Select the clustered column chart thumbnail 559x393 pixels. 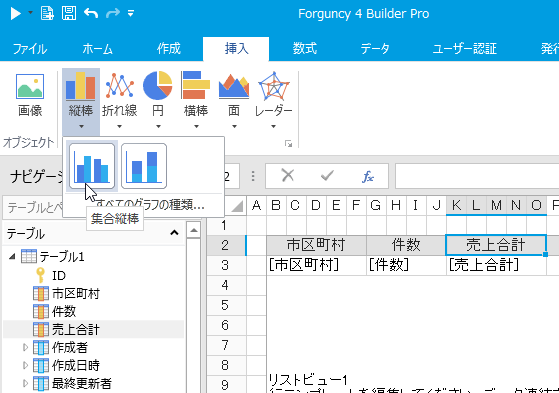[x=92, y=166]
